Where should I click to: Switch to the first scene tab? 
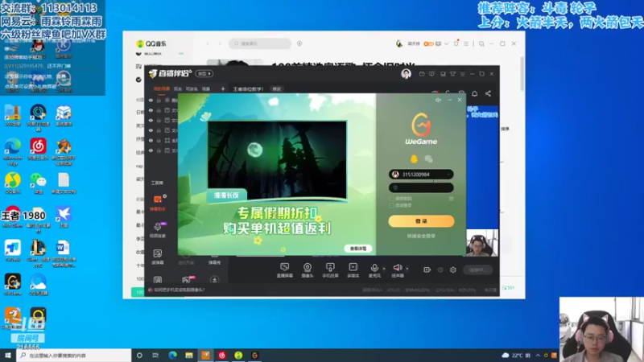(162, 88)
